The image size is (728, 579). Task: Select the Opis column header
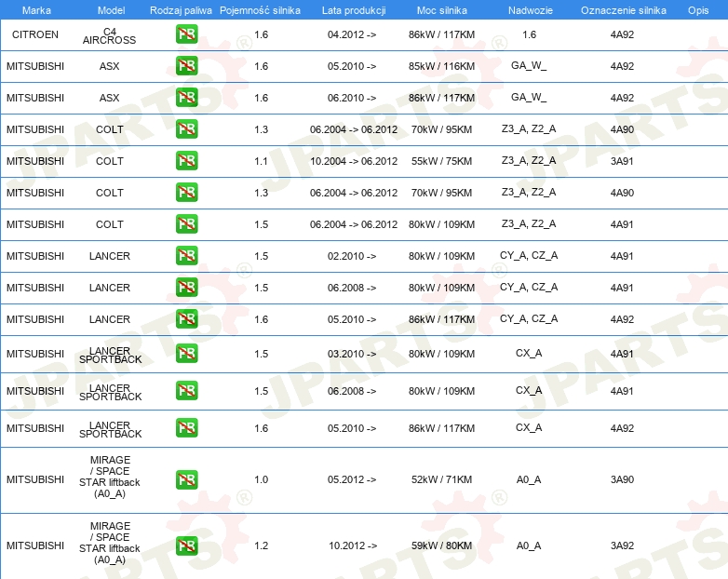click(x=698, y=10)
